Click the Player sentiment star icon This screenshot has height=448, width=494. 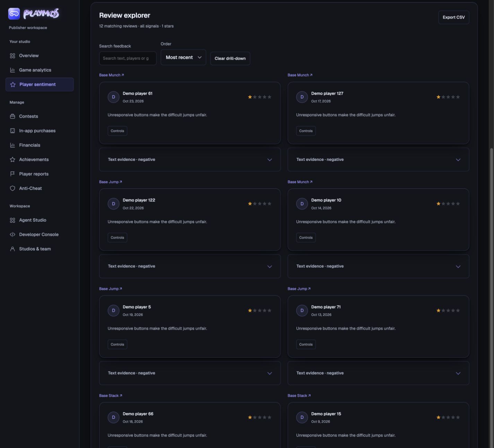coord(13,85)
